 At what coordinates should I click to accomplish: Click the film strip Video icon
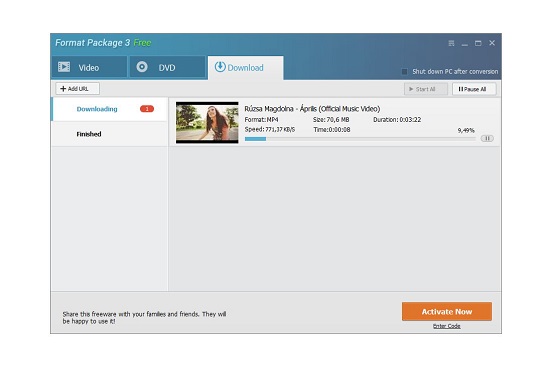(x=64, y=67)
